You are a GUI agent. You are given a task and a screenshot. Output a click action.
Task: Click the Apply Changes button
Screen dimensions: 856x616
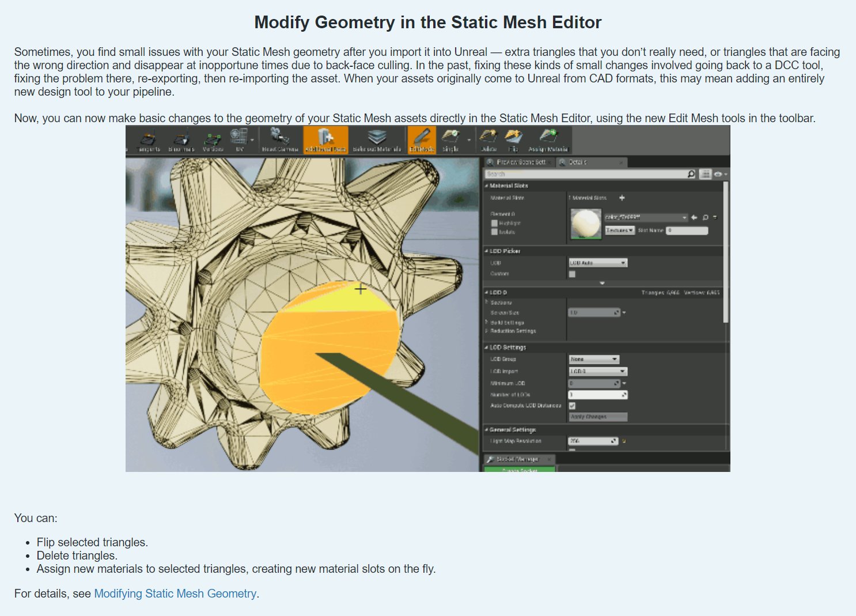pos(598,417)
